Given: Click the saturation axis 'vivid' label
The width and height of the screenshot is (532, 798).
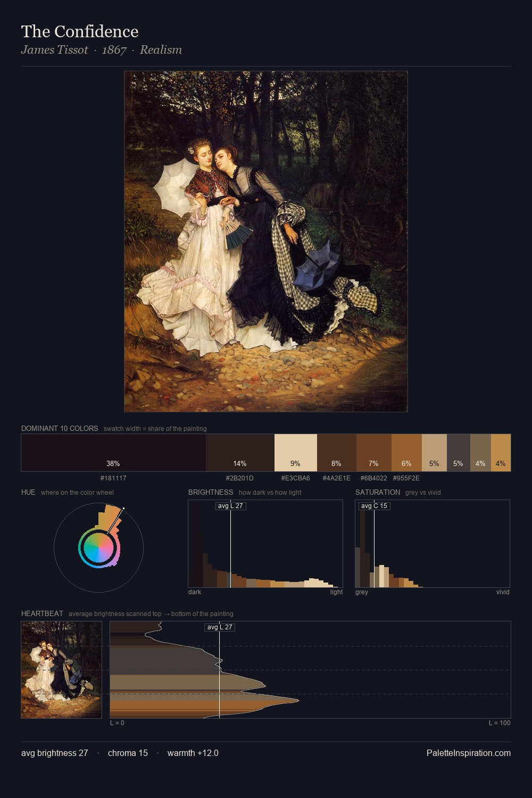Looking at the screenshot, I should [x=503, y=592].
